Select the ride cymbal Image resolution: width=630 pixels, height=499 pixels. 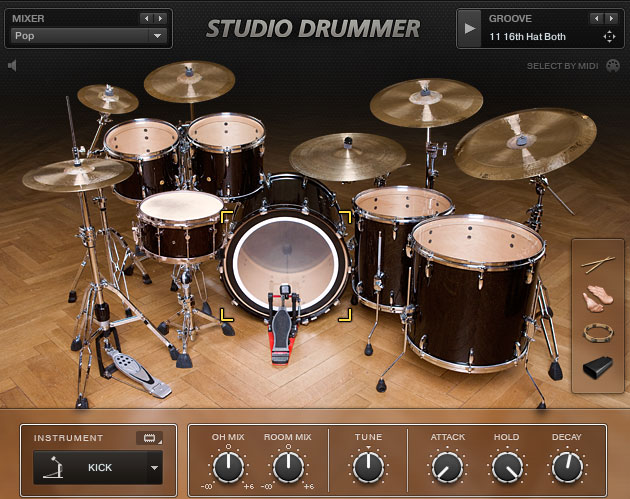(348, 157)
